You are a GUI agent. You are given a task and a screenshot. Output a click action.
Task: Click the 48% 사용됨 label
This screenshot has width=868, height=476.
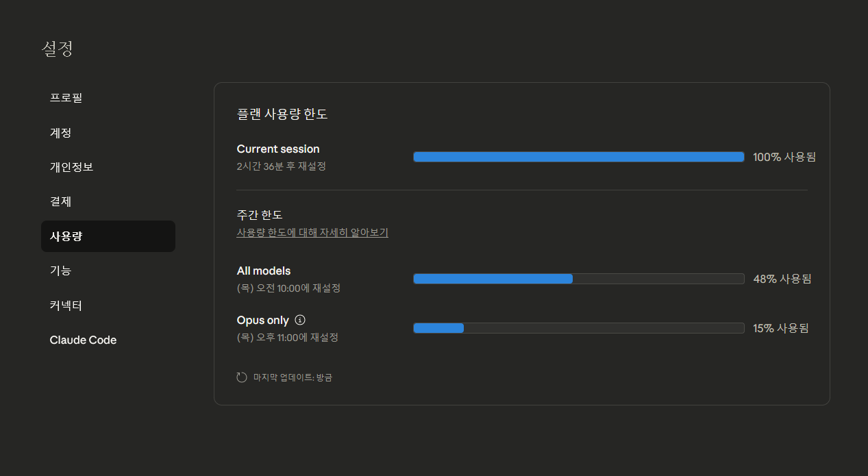(782, 279)
